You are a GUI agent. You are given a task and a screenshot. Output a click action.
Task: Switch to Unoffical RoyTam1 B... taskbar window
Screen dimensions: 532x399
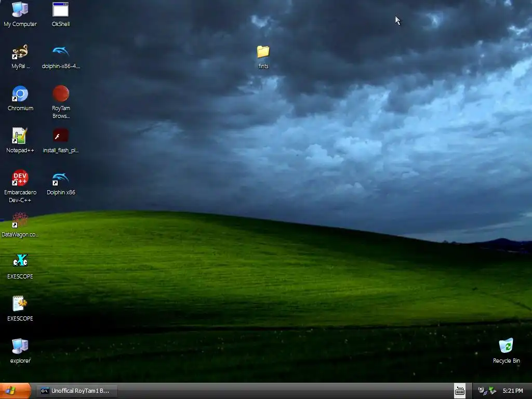click(77, 391)
